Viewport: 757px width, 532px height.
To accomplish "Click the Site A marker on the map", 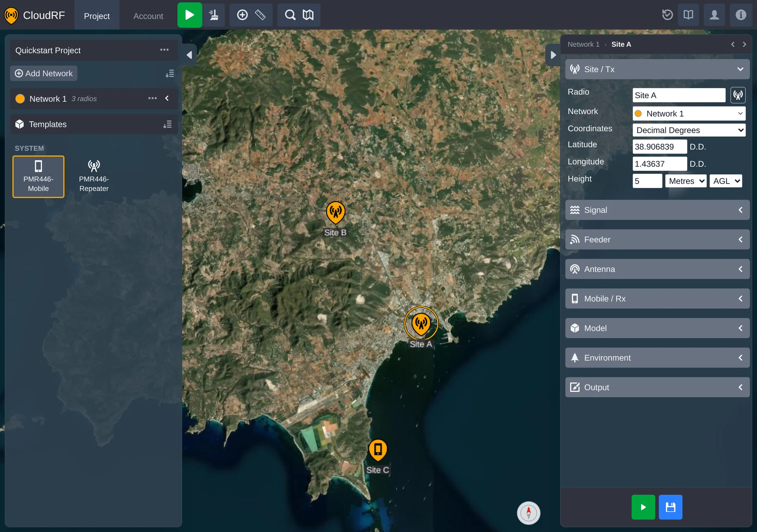I will click(421, 323).
